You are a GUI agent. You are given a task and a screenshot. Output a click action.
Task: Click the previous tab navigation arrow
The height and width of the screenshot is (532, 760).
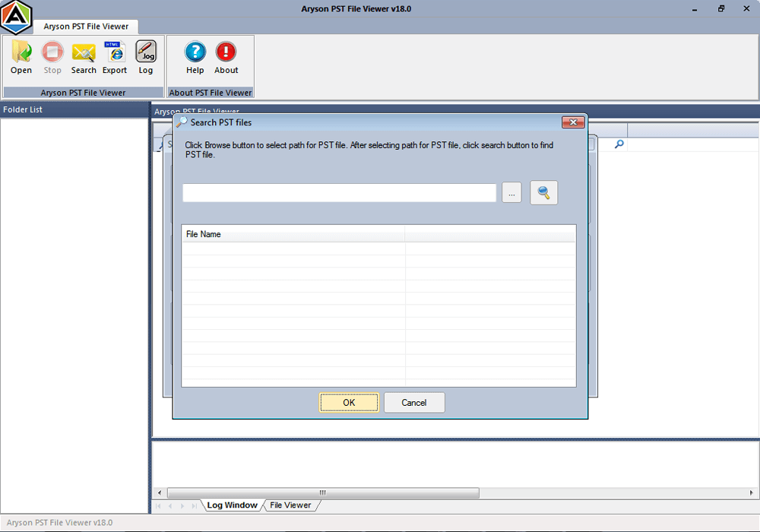coord(170,506)
